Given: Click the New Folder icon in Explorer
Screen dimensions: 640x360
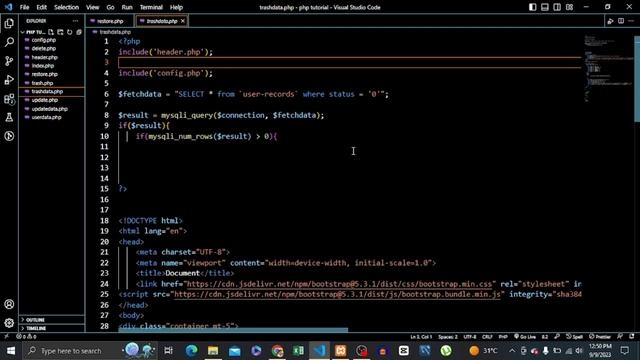Looking at the screenshot, I should (60, 32).
